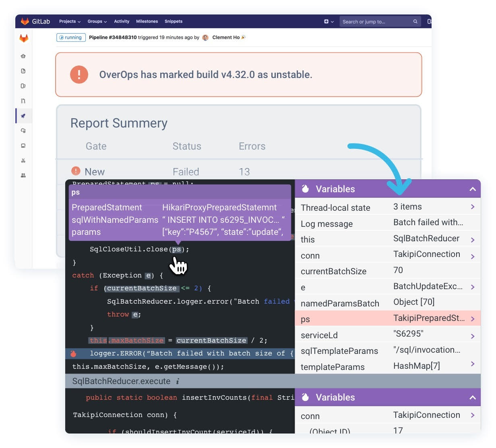Expand the templateParams HashMap[7] row
Image resolution: width=496 pixels, height=448 pixels.
[473, 364]
